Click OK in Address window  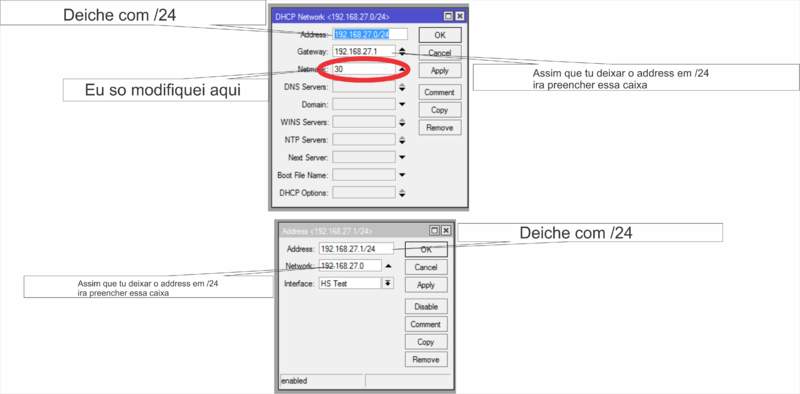(x=426, y=250)
